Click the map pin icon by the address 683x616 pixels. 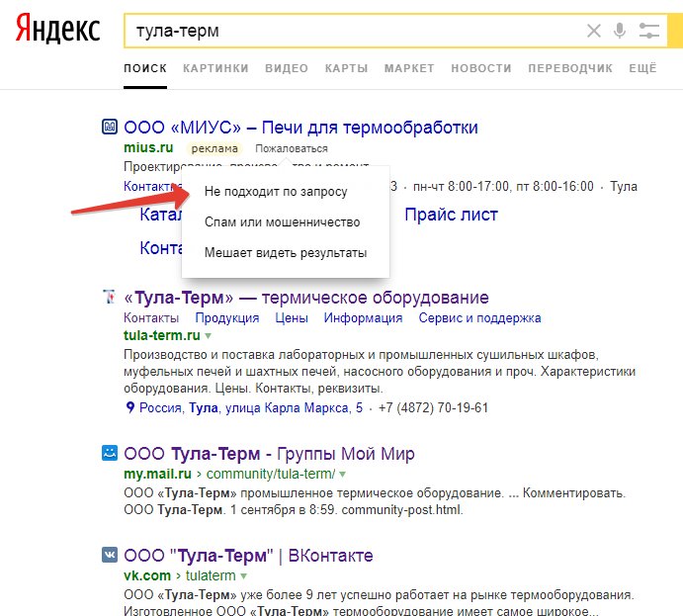pyautogui.click(x=129, y=407)
